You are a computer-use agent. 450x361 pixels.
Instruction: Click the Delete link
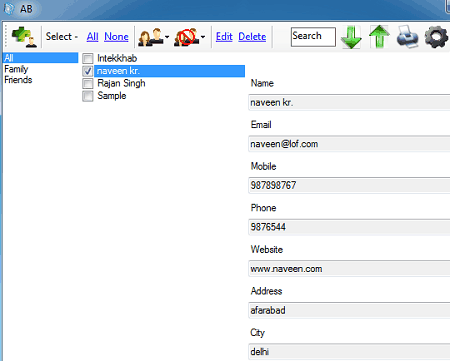click(252, 36)
